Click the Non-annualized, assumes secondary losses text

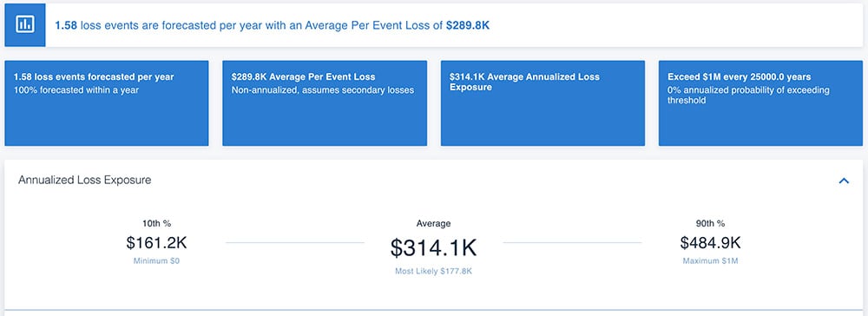tap(323, 89)
